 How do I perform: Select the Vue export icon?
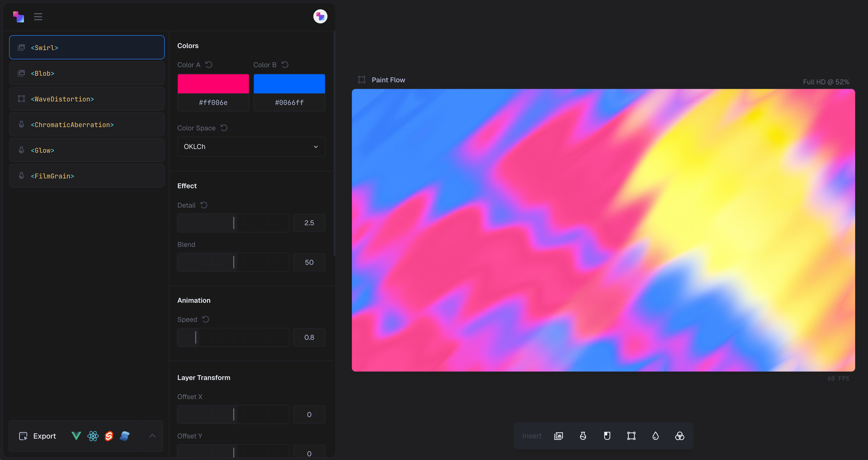pyautogui.click(x=76, y=436)
